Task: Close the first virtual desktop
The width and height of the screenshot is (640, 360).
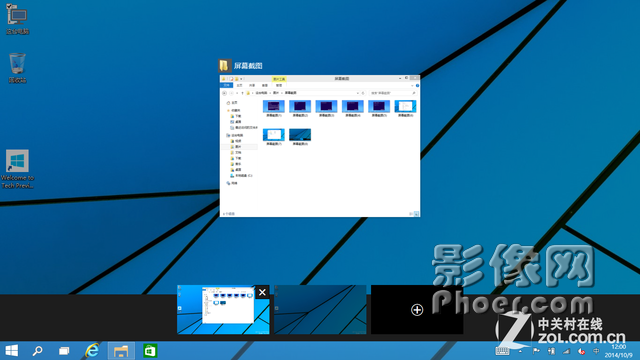Action: 262,292
